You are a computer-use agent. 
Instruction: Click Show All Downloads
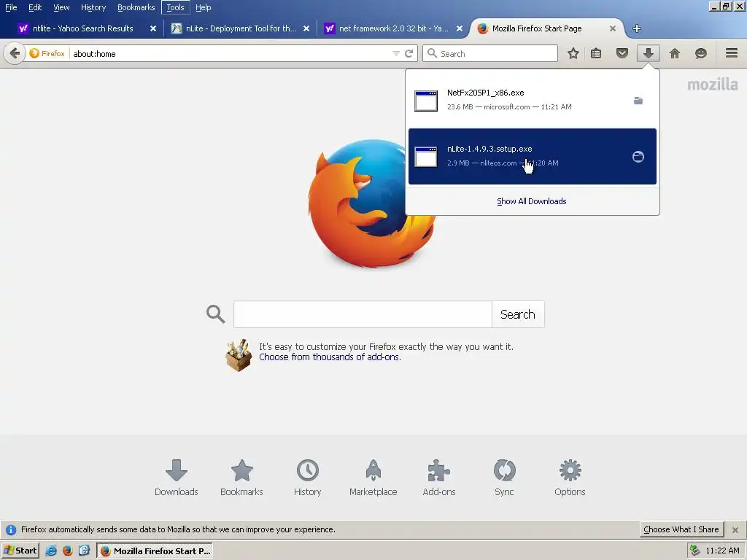coord(532,201)
